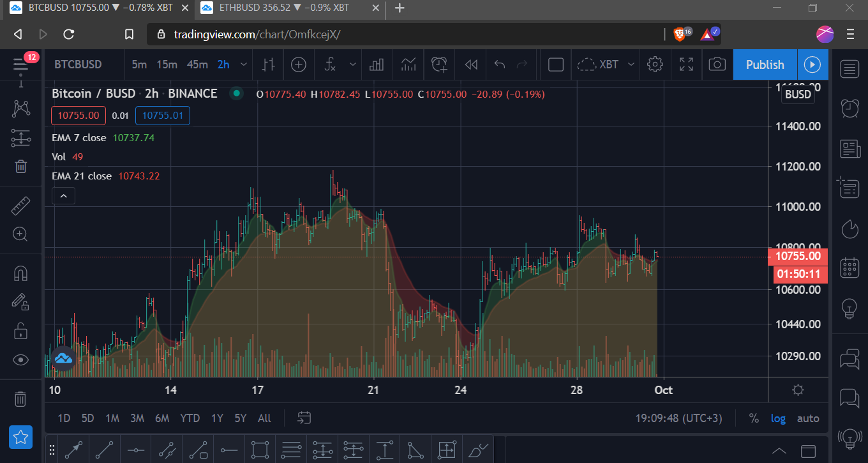Open the ideas lightbulb icon in right sidebar
This screenshot has width=868, height=463.
pos(849,308)
